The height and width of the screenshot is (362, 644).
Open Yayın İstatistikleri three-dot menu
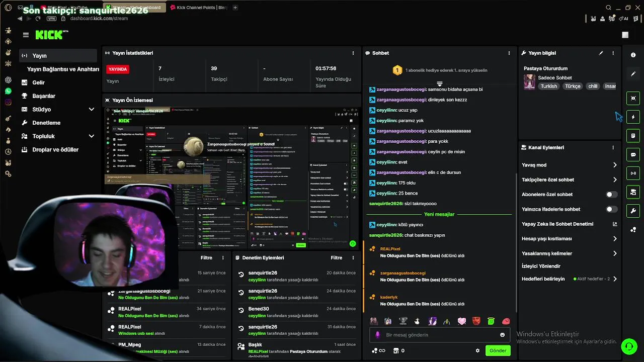[x=353, y=53]
